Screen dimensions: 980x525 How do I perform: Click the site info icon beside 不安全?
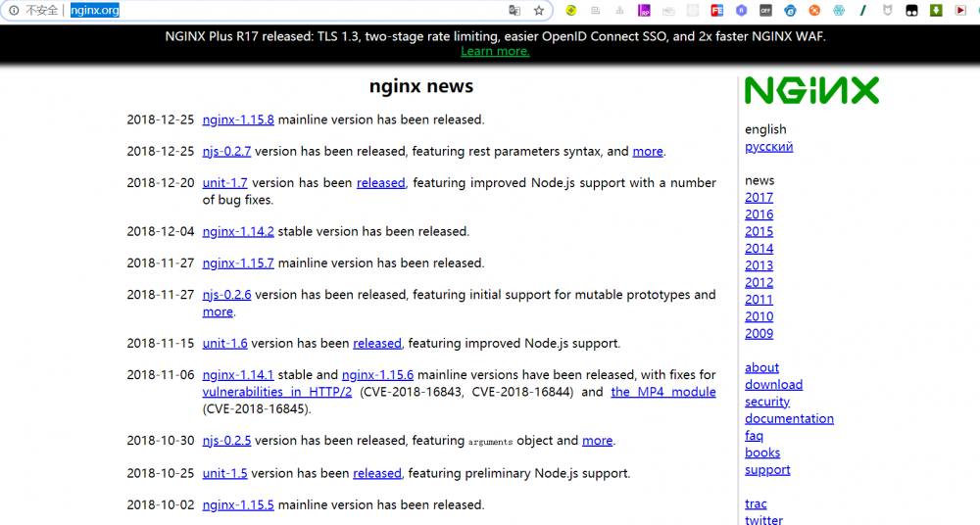14,10
